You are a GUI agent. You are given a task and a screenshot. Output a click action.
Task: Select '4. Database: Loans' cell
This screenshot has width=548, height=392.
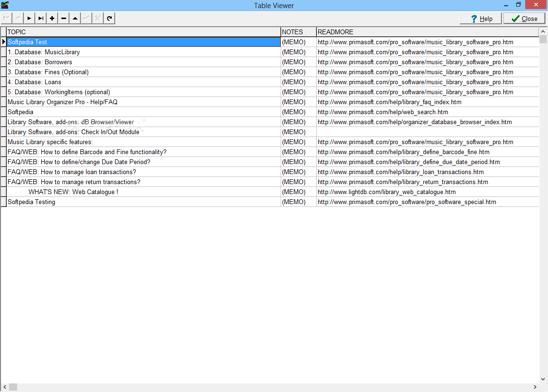click(x=144, y=82)
